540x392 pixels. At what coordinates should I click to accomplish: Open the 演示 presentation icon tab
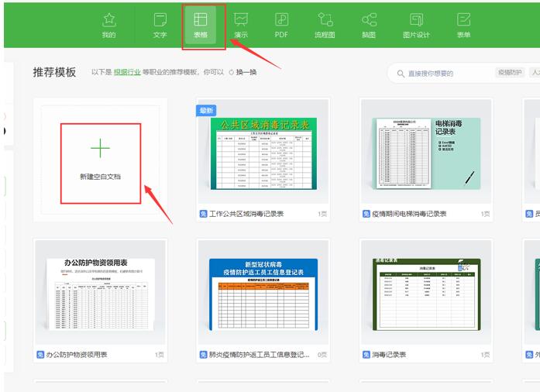(x=241, y=25)
